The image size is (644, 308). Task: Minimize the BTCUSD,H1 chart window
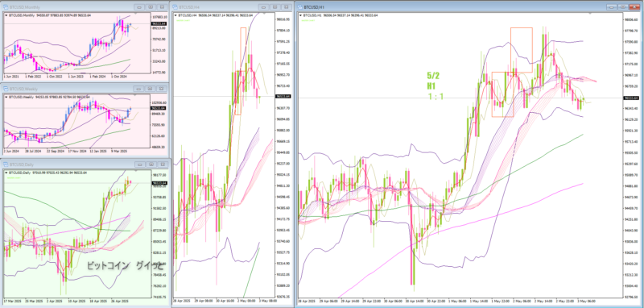coord(612,7)
